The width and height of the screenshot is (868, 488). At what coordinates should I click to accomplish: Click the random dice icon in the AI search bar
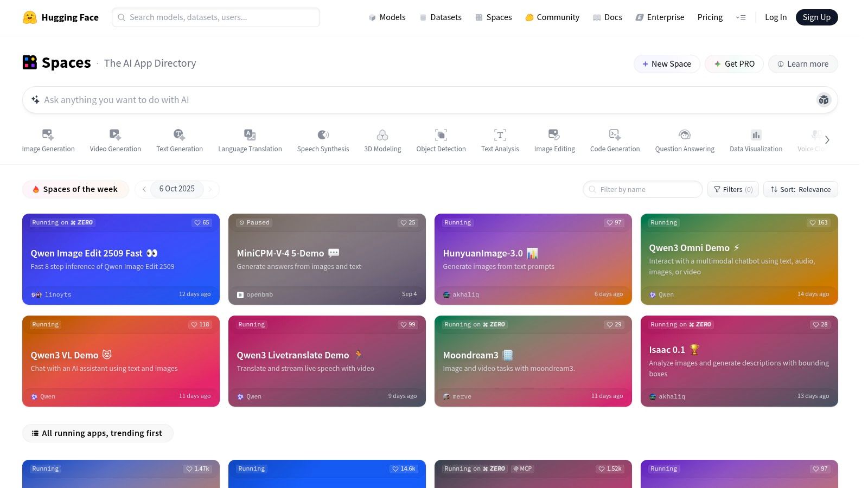pyautogui.click(x=824, y=100)
